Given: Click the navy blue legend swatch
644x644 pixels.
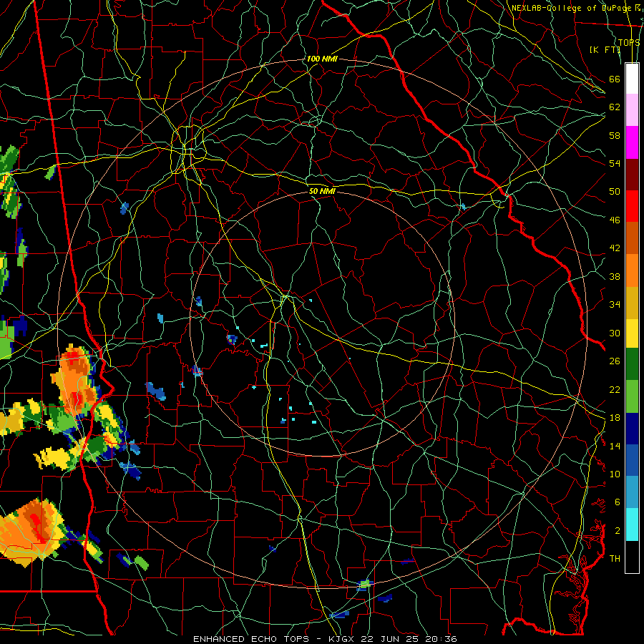Looking at the screenshot, I should pos(632,429).
